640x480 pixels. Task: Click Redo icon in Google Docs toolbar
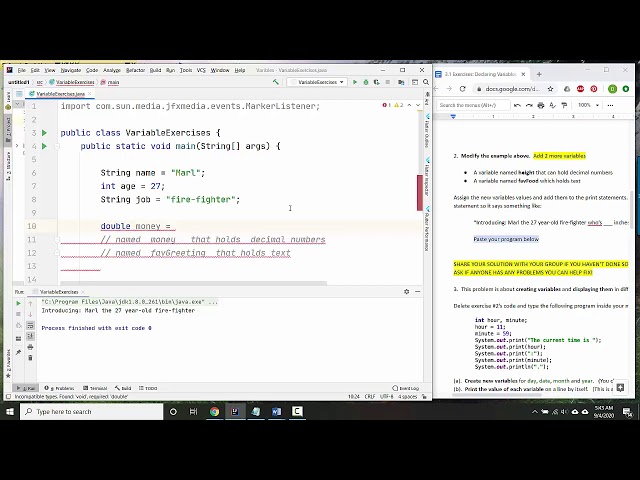[x=529, y=105]
